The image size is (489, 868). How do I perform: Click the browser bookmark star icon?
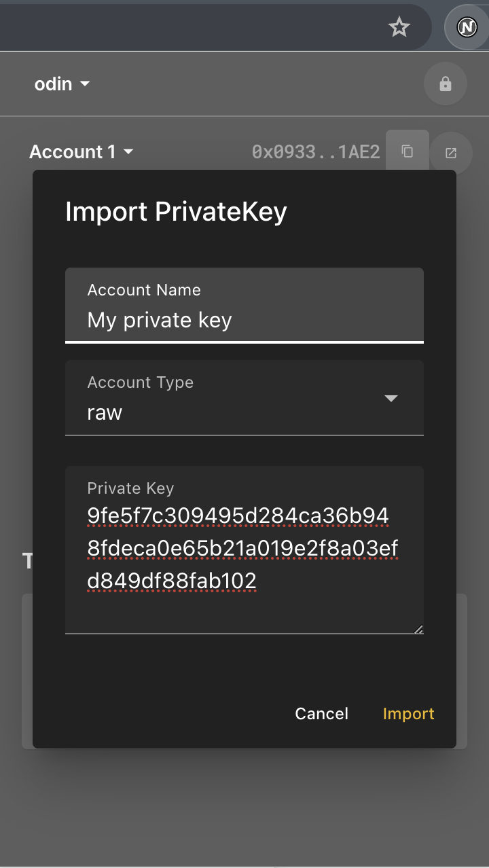(399, 27)
